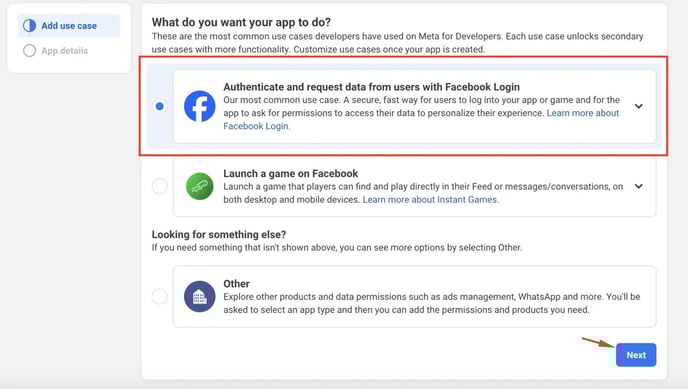Click the half-filled Add use case step icon
The image size is (688, 389).
29,25
